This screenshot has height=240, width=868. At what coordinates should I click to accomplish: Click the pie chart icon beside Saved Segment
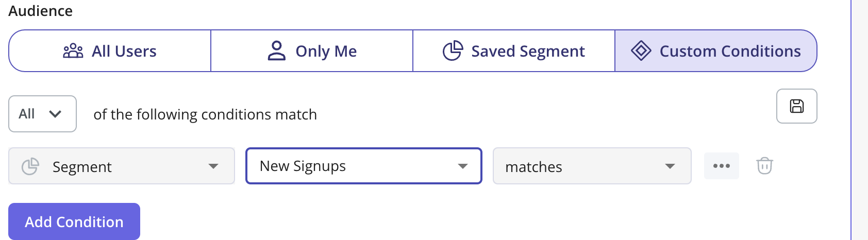point(453,51)
